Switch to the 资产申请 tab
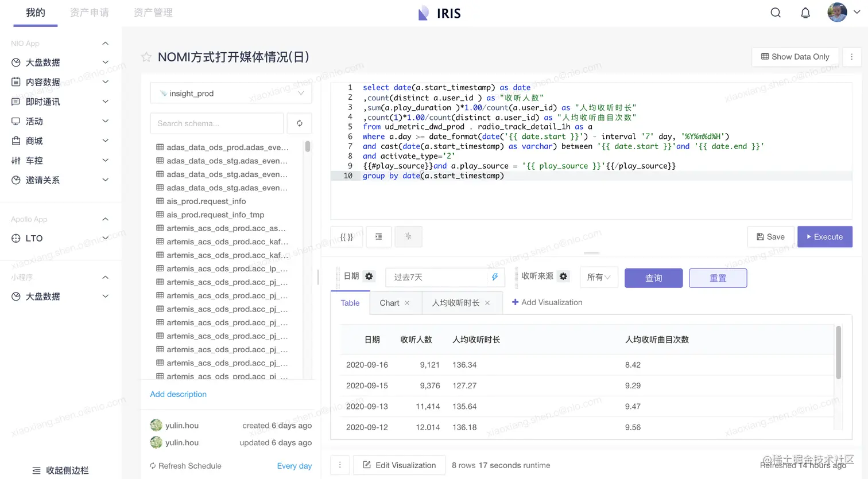Image resolution: width=868 pixels, height=479 pixels. click(x=90, y=13)
